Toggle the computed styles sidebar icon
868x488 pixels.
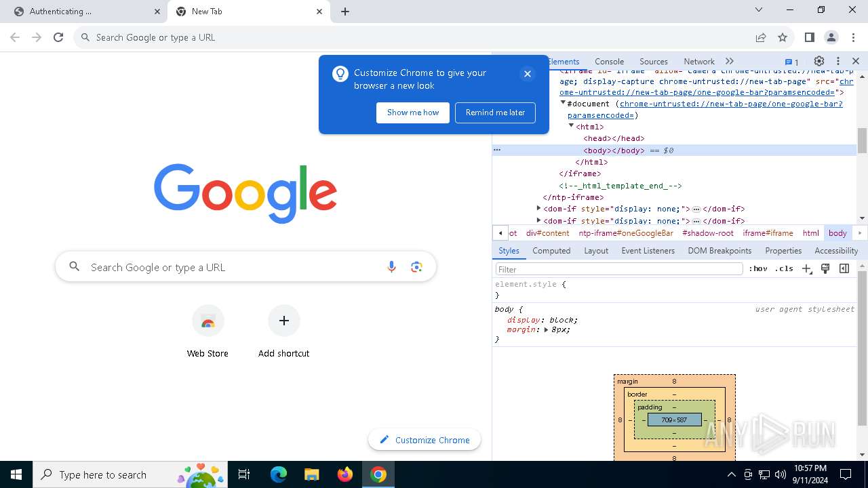(844, 269)
